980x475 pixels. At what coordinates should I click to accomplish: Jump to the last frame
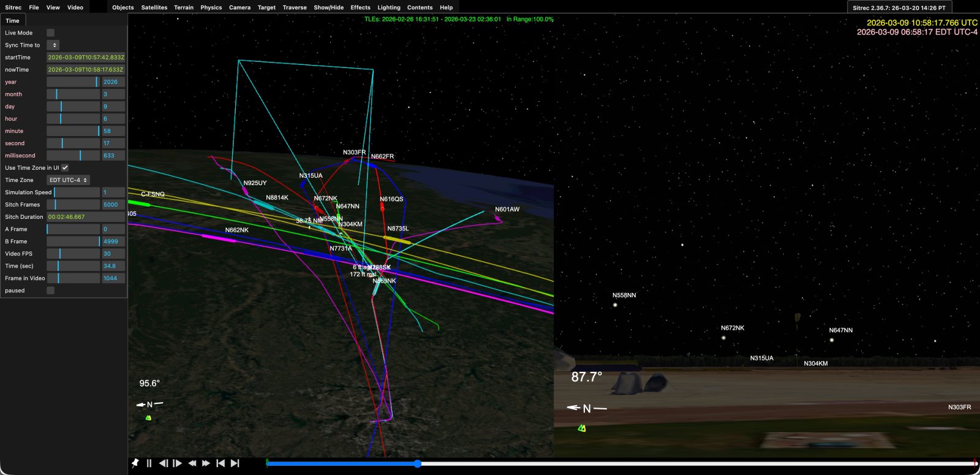tap(235, 463)
